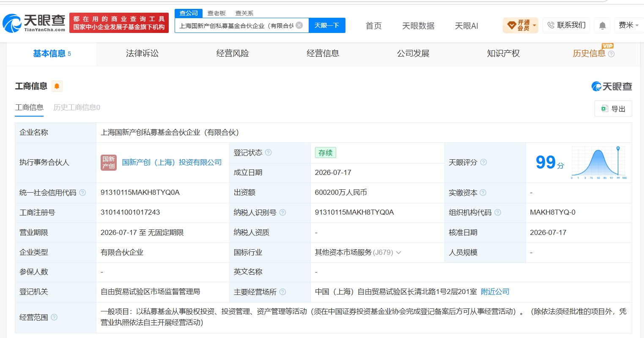Clear the search box with X icon
The height and width of the screenshot is (338, 644).
(299, 25)
